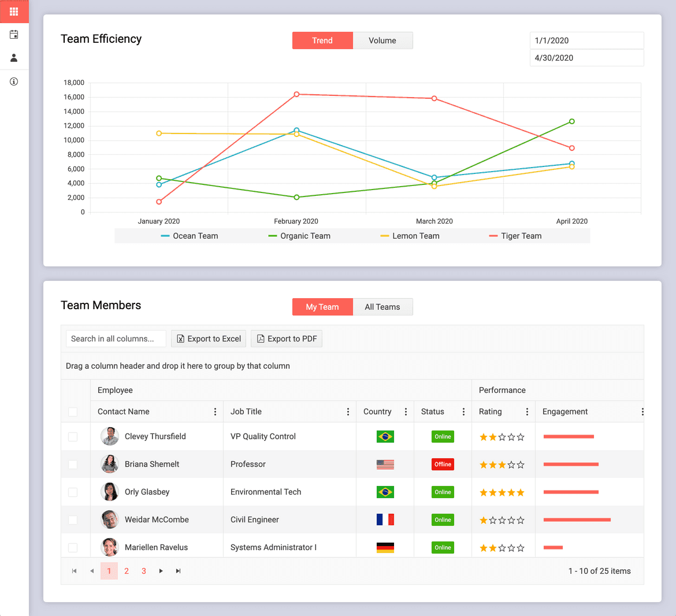Switch to the All Teams tab
Image resolution: width=676 pixels, height=616 pixels.
382,307
